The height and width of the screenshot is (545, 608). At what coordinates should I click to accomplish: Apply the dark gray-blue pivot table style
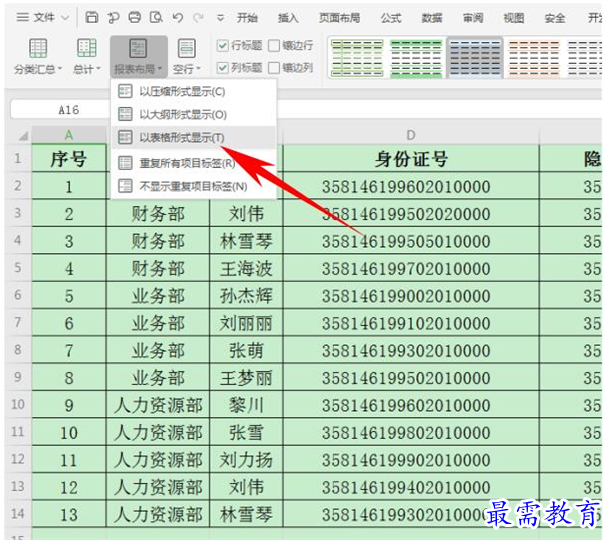tap(475, 58)
